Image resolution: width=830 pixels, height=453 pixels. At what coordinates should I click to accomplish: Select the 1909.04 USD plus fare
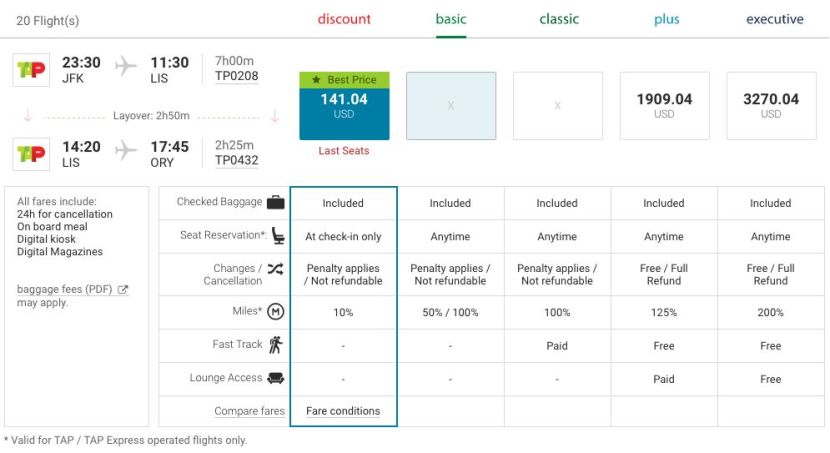click(x=664, y=106)
